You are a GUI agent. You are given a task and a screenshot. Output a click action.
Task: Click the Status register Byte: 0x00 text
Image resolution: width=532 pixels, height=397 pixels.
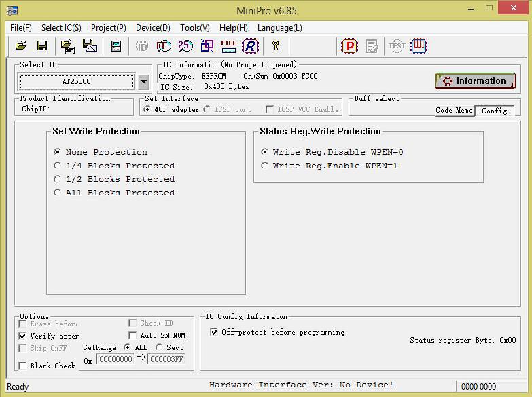[x=463, y=340]
